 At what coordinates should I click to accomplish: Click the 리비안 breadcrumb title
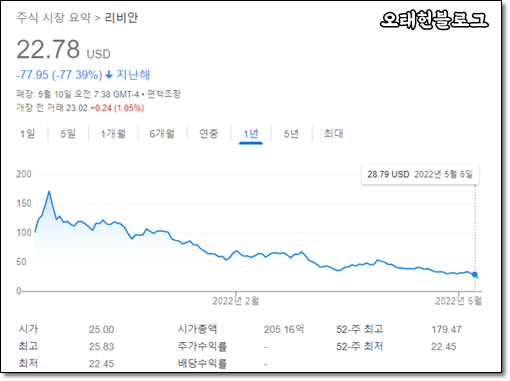121,18
